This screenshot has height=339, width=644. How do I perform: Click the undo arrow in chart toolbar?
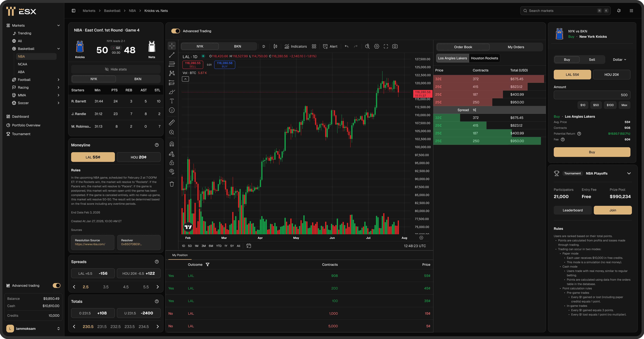pyautogui.click(x=347, y=46)
